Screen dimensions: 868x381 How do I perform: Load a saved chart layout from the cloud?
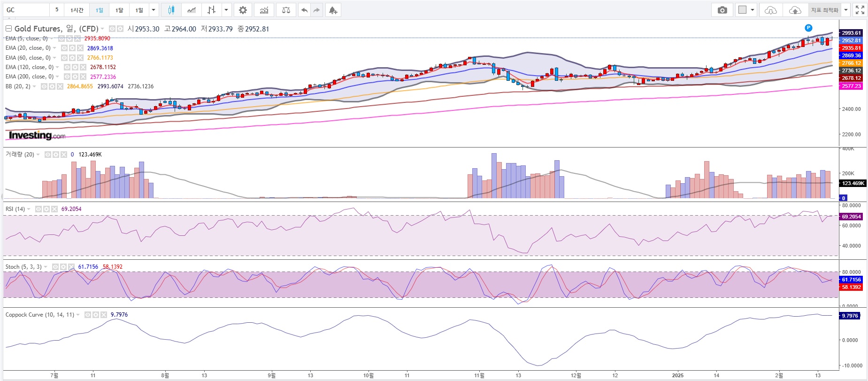(x=770, y=10)
